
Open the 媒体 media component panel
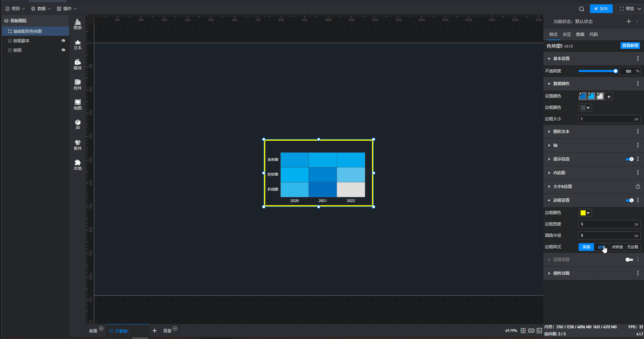77,64
